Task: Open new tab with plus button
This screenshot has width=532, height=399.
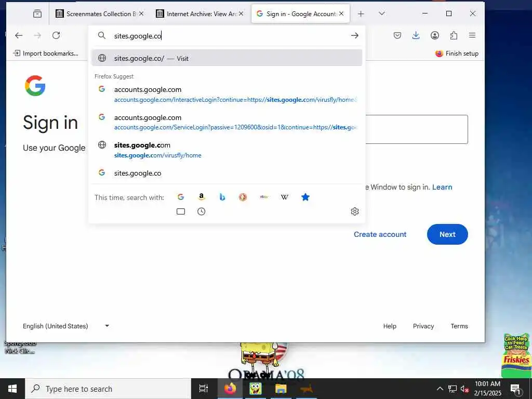Action: [361, 14]
